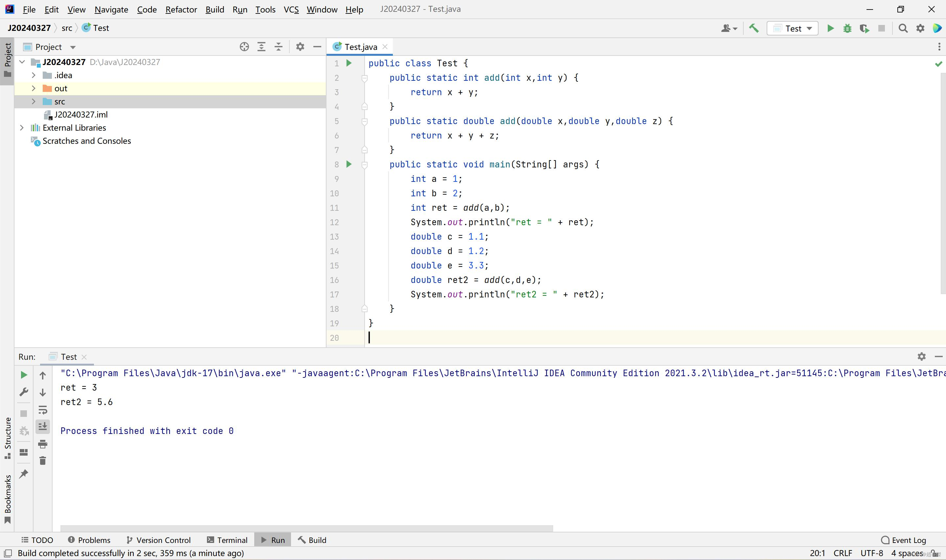Open the Event Log
This screenshot has height=560, width=946.
(x=904, y=540)
